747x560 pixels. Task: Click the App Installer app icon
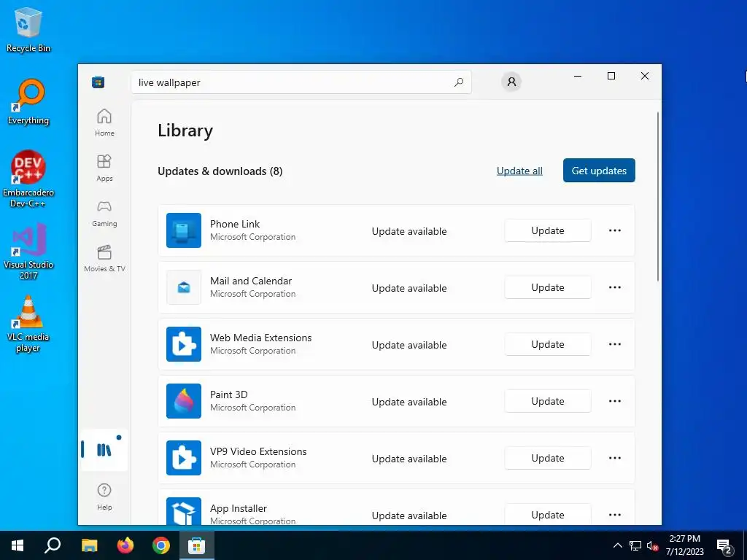(183, 511)
